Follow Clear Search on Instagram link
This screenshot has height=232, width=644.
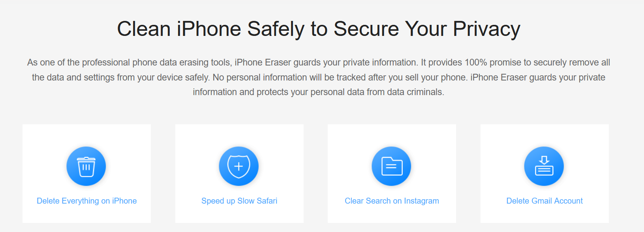392,201
